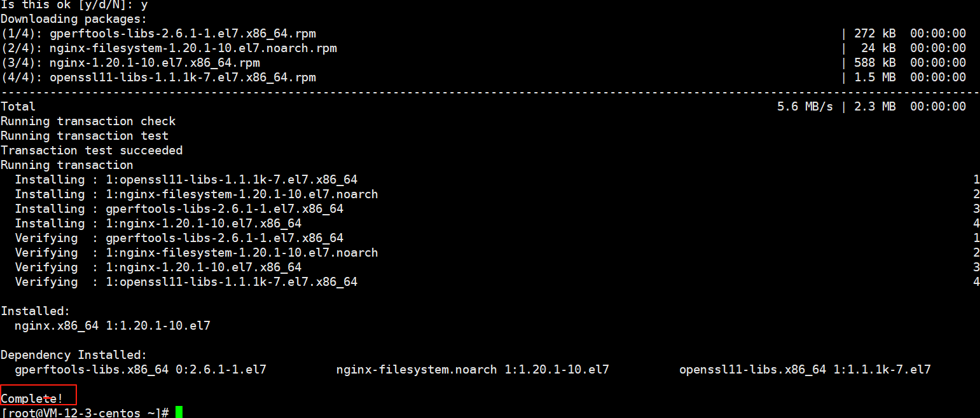
Task: Click the shell prompt '[root@VM-12-3-centos ~]#'
Action: click(x=85, y=413)
